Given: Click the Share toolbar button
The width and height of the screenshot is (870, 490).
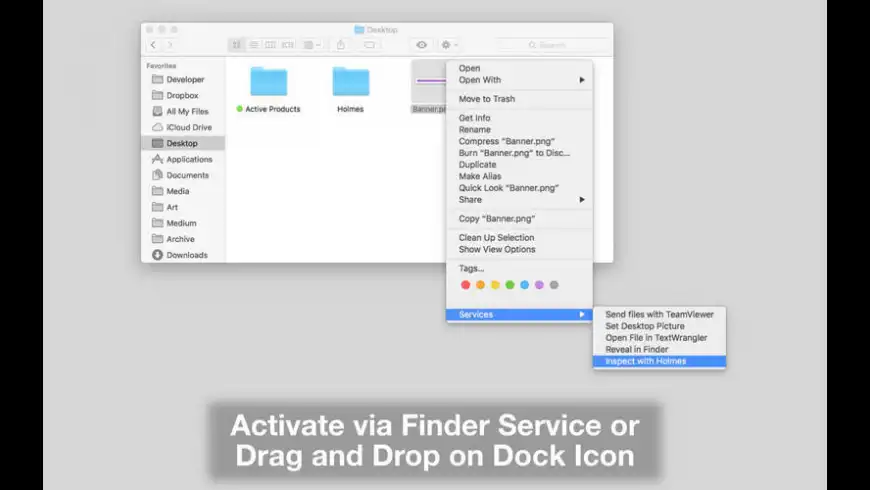Looking at the screenshot, I should coord(341,45).
